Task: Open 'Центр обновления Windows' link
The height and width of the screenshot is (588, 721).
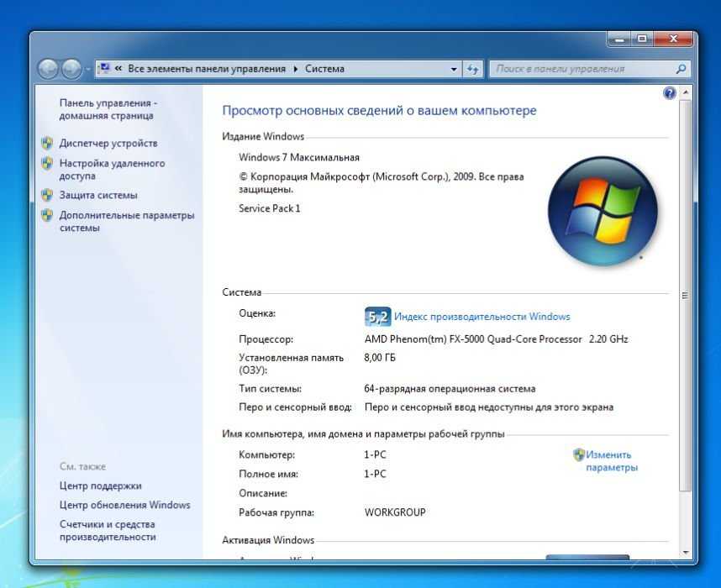Action: pyautogui.click(x=124, y=505)
